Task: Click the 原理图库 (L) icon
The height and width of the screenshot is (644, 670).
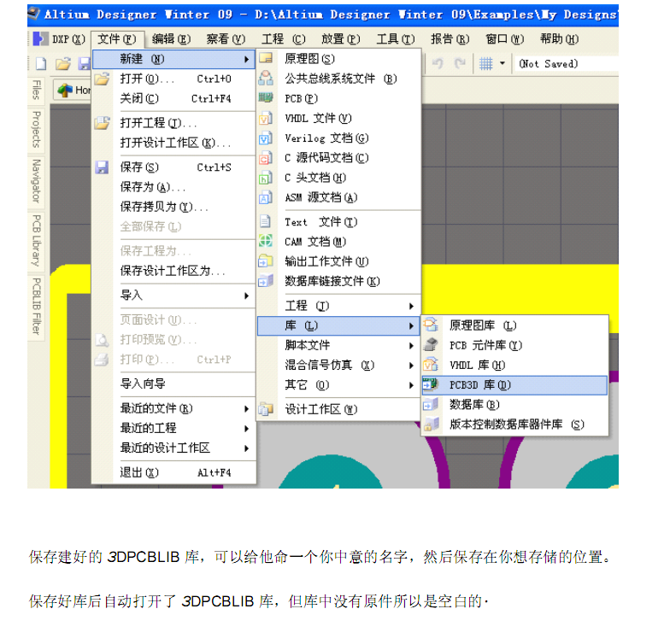Action: (431, 325)
